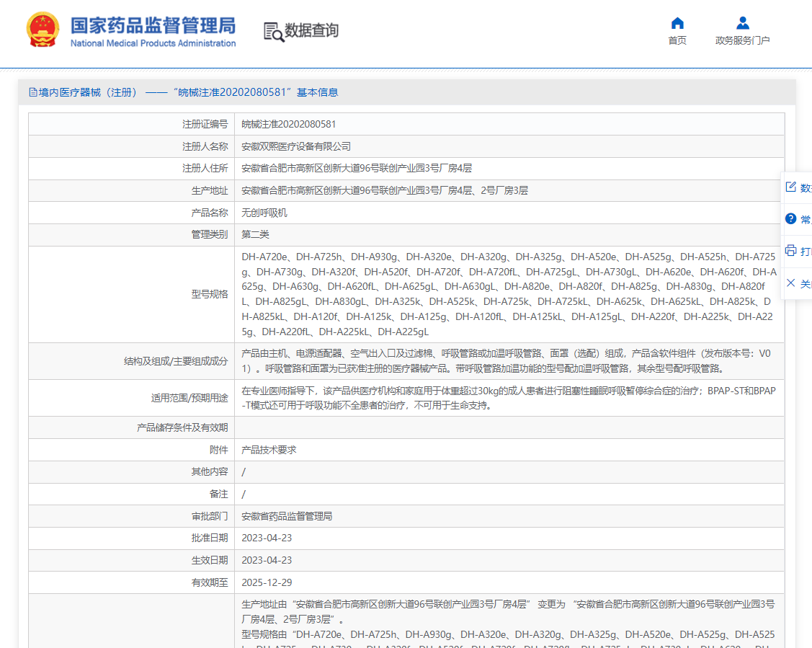The width and height of the screenshot is (812, 648).
Task: Open the help question mark icon
Action: pyautogui.click(x=791, y=218)
